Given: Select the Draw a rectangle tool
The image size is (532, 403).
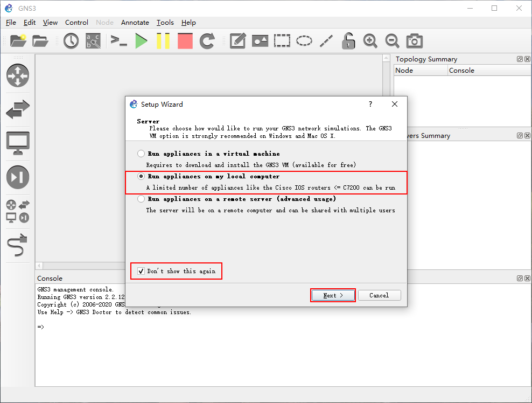Looking at the screenshot, I should point(282,41).
